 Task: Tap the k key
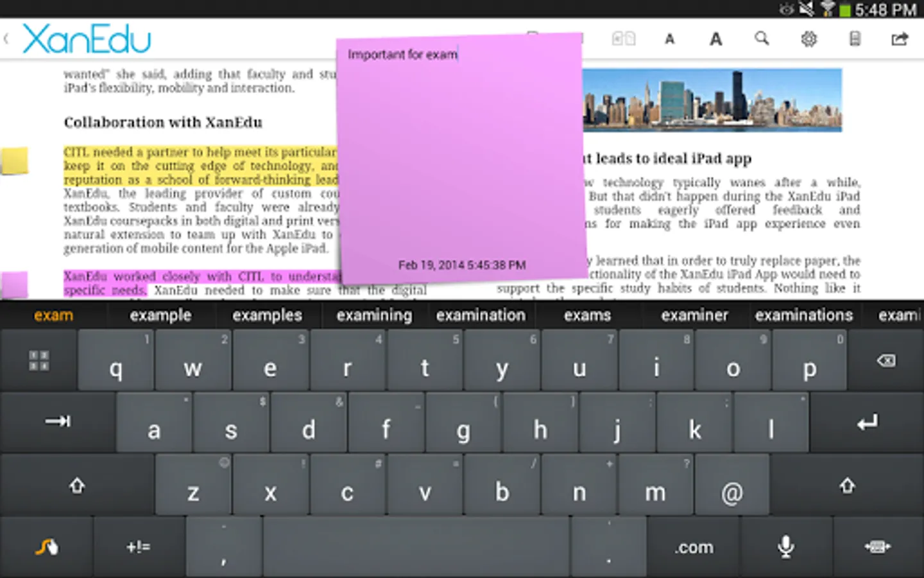(x=694, y=422)
